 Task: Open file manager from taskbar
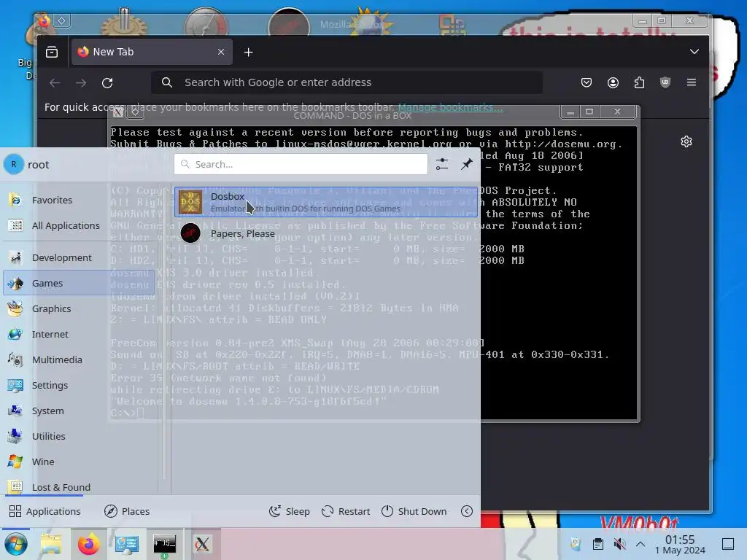tap(51, 544)
